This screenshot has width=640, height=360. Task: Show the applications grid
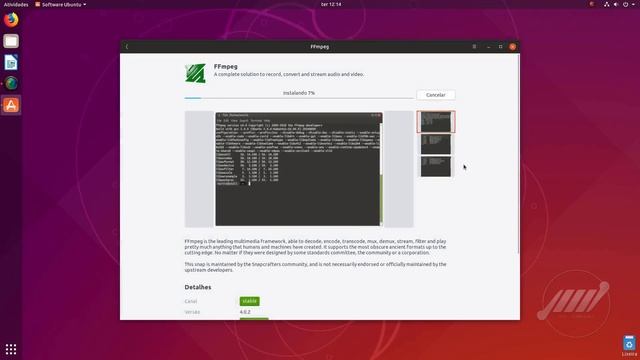pyautogui.click(x=11, y=349)
